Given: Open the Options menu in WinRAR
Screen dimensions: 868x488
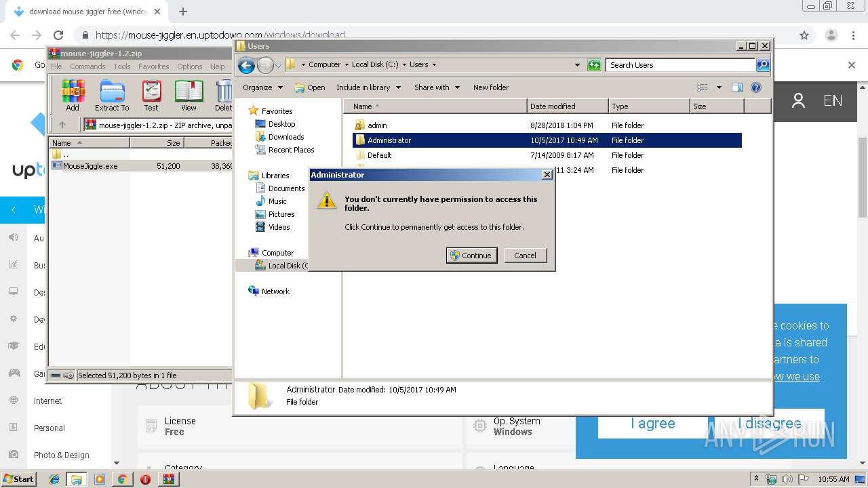Looking at the screenshot, I should pyautogui.click(x=190, y=66).
